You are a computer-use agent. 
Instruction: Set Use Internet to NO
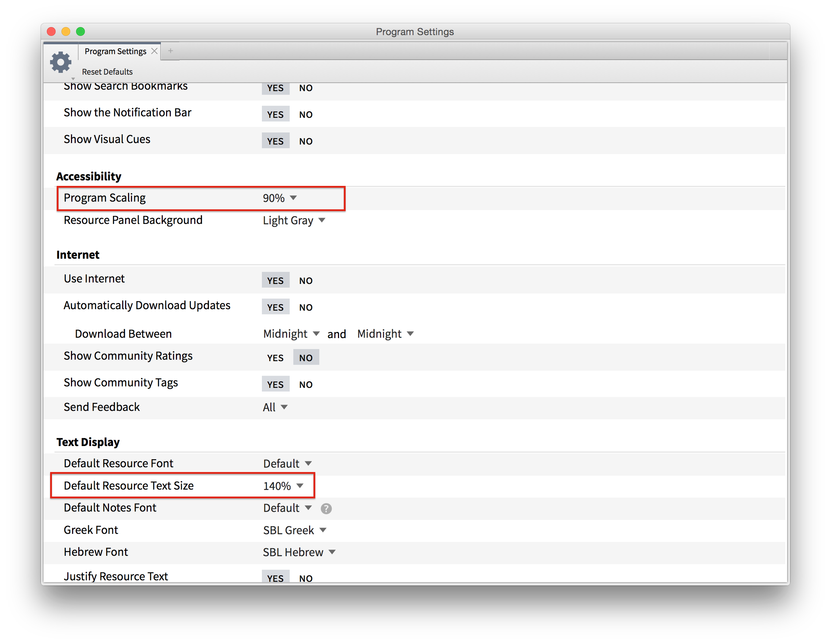[305, 281]
